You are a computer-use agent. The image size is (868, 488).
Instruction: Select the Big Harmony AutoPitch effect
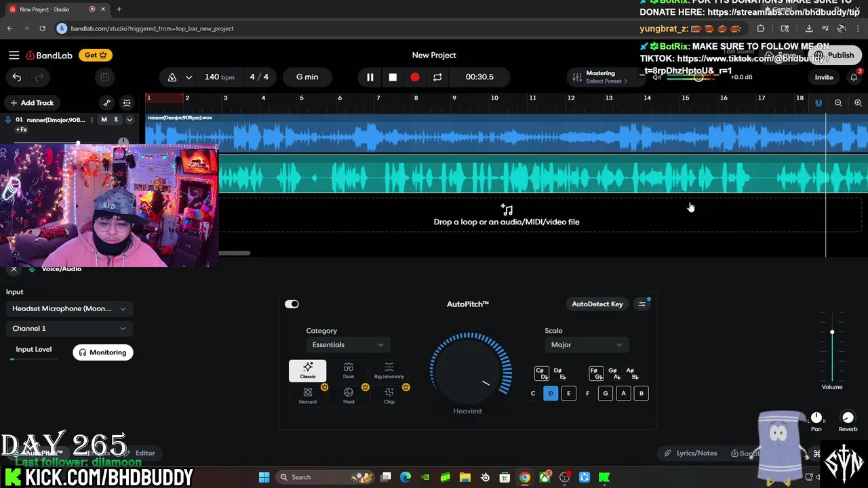point(389,371)
